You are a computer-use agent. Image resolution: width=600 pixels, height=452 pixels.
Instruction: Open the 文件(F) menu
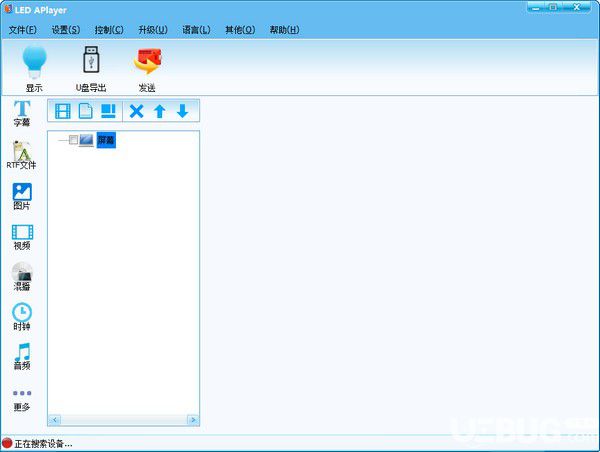tap(23, 30)
